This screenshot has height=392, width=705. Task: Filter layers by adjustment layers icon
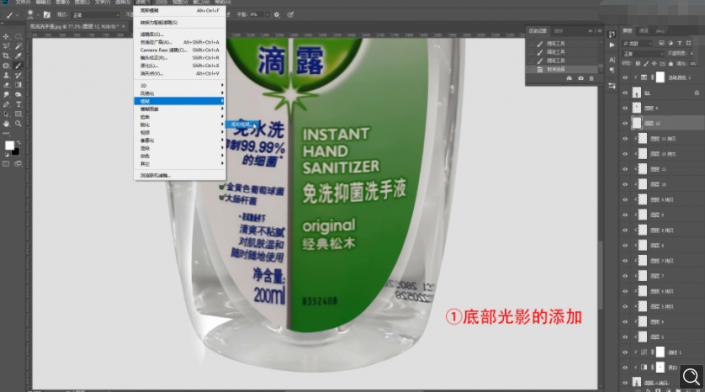pos(670,43)
